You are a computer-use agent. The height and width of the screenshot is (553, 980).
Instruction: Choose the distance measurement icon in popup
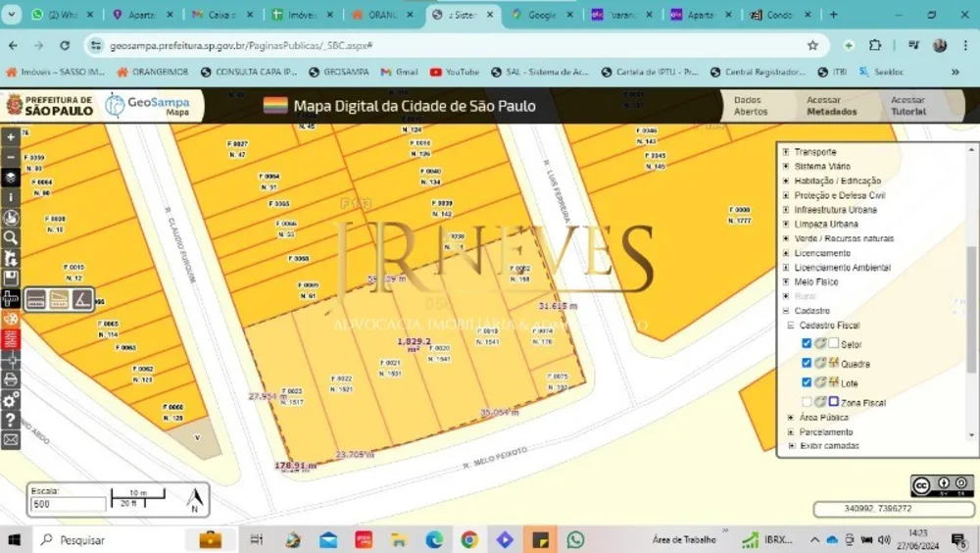[x=35, y=300]
